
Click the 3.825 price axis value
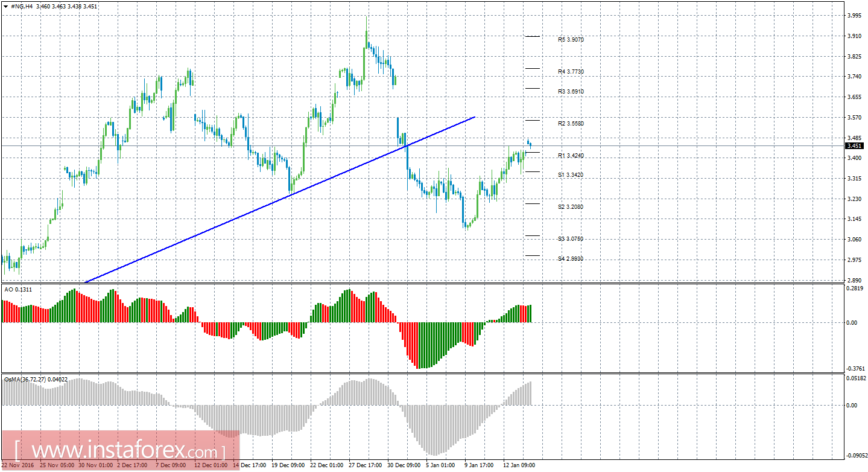pyautogui.click(x=854, y=57)
